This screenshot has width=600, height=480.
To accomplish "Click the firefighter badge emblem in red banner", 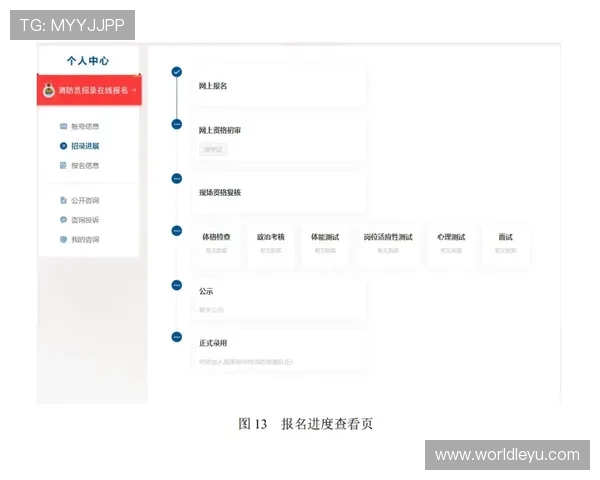I will 49,90.
